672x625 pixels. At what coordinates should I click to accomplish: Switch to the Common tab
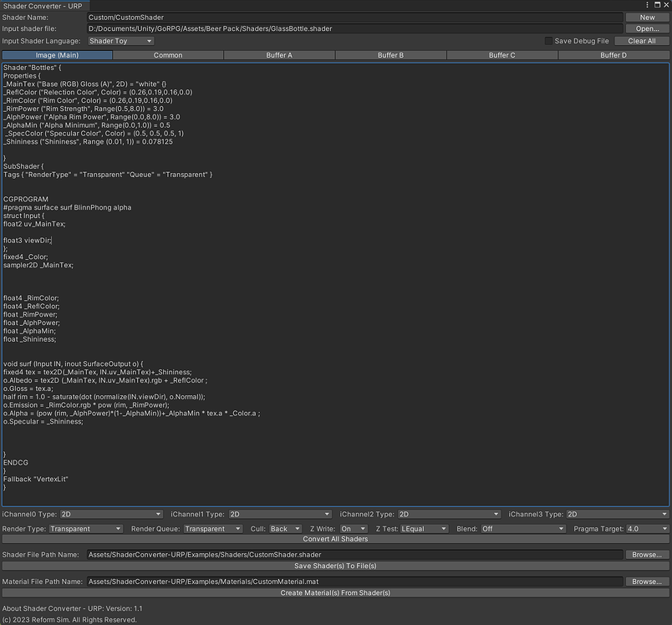coord(166,54)
